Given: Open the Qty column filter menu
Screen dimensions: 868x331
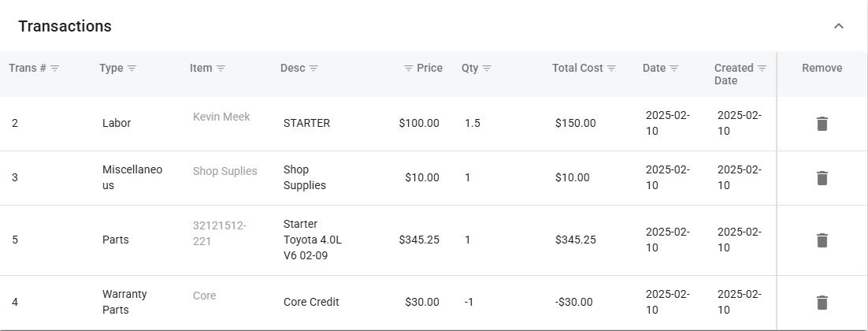Looking at the screenshot, I should (487, 69).
